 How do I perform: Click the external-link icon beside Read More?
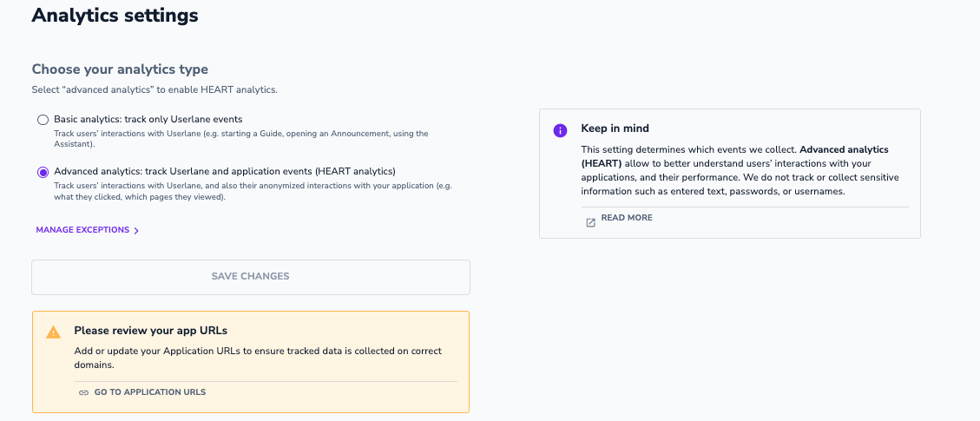[x=590, y=222]
